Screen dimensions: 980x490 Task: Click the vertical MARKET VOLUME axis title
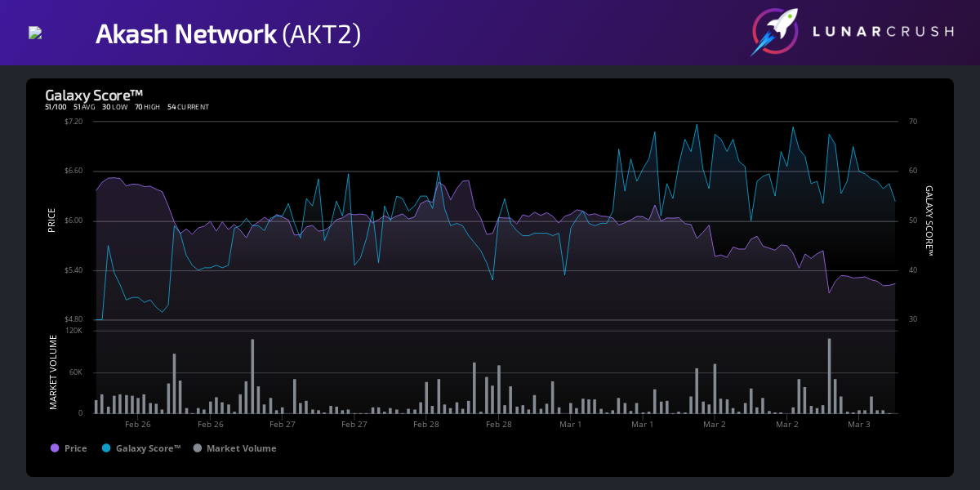[x=52, y=372]
